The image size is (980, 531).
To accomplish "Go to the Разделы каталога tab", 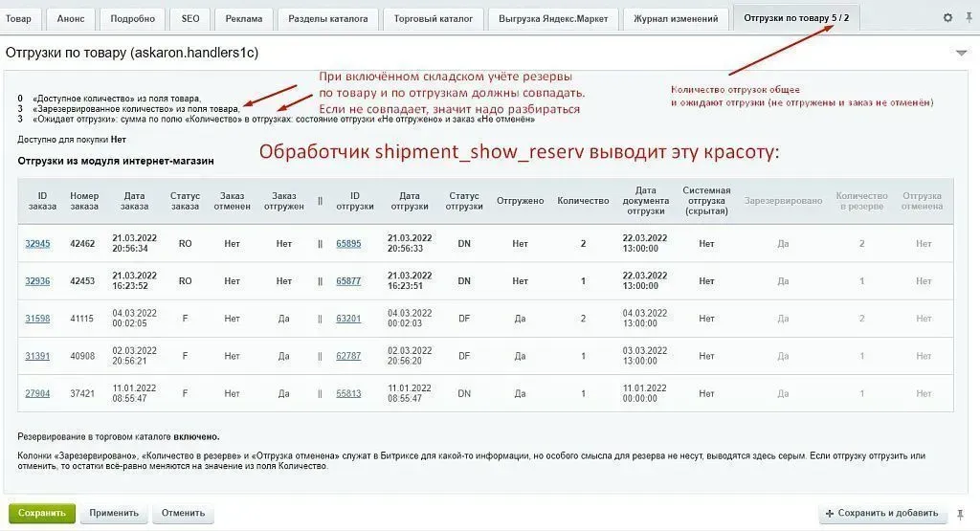I will (x=328, y=19).
